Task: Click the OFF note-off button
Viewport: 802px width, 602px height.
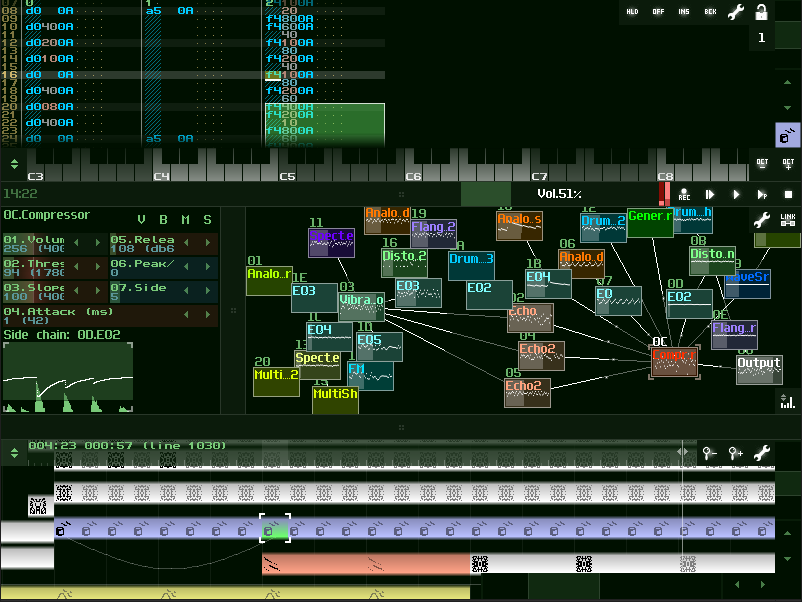Action: pos(658,12)
